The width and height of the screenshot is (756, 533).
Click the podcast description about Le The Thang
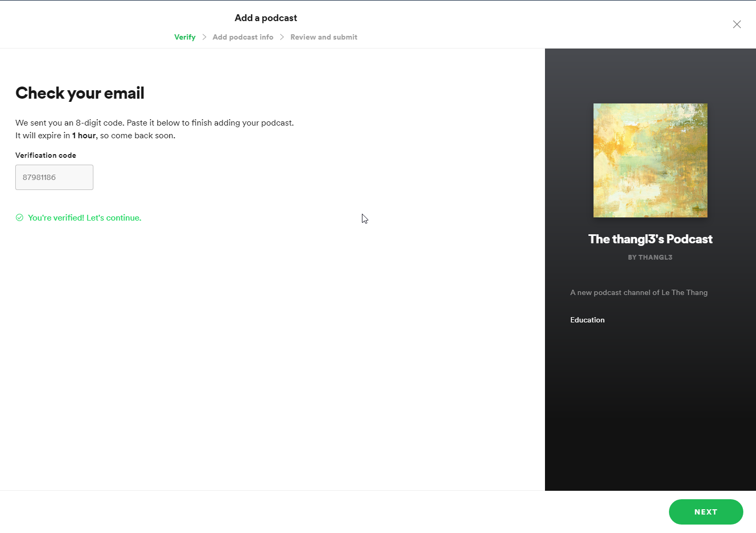tap(639, 292)
